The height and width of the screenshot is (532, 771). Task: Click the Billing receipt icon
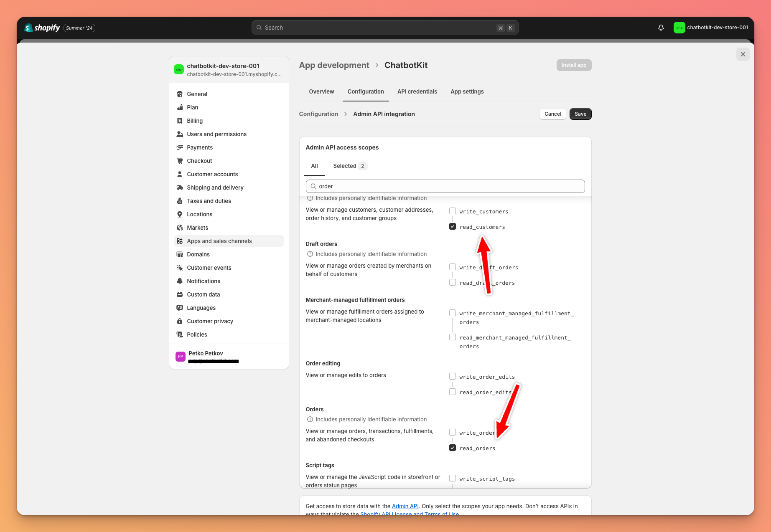[x=180, y=121]
